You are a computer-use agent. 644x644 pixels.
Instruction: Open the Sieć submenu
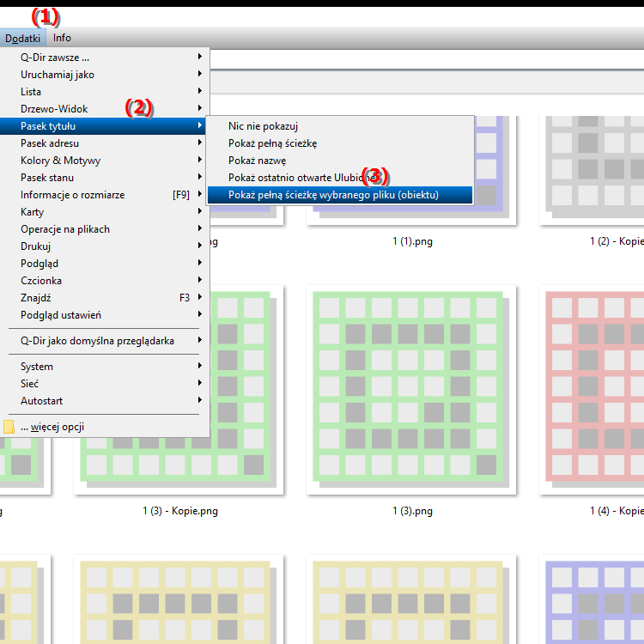[x=105, y=384]
